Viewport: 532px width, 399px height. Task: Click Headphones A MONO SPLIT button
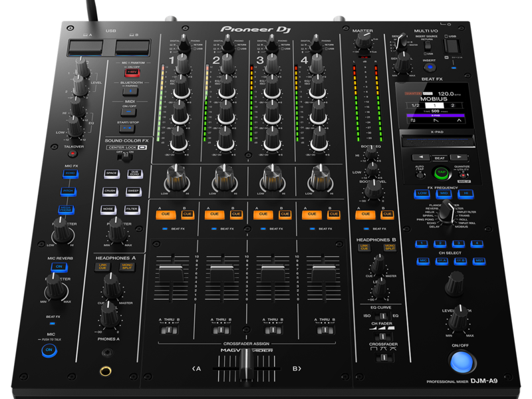point(127,267)
